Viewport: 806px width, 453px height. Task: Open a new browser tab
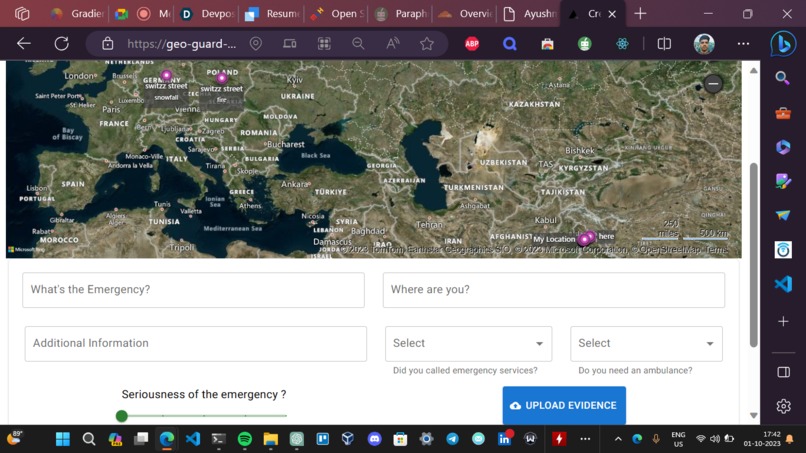tap(640, 14)
